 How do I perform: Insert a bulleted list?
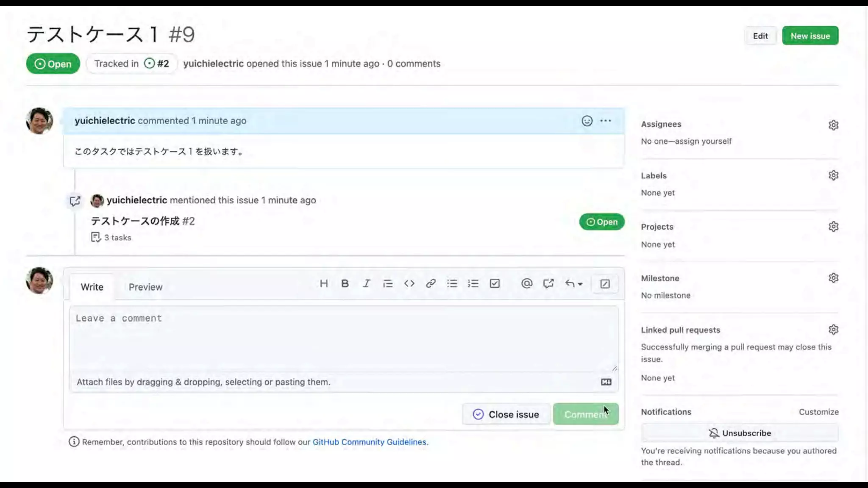pyautogui.click(x=452, y=284)
